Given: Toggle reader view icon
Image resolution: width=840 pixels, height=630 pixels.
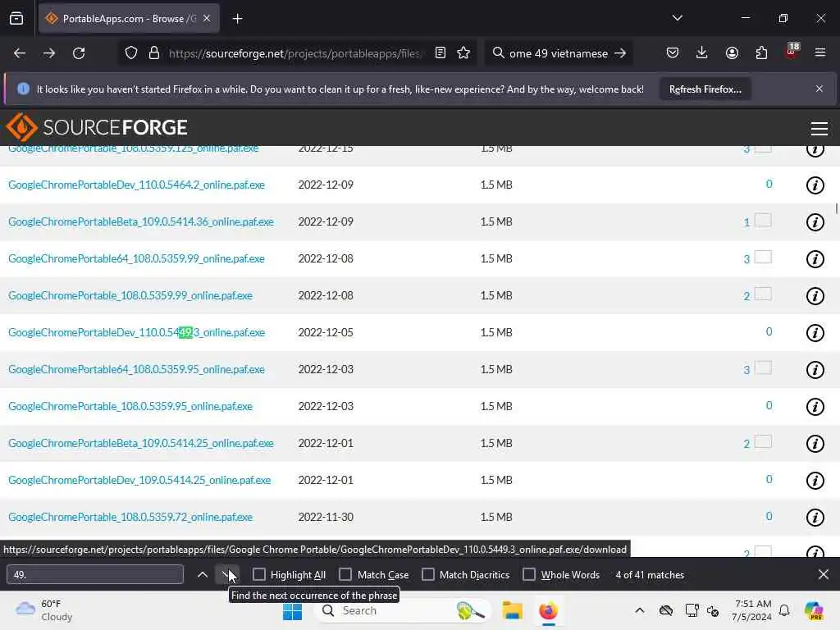Looking at the screenshot, I should [441, 53].
